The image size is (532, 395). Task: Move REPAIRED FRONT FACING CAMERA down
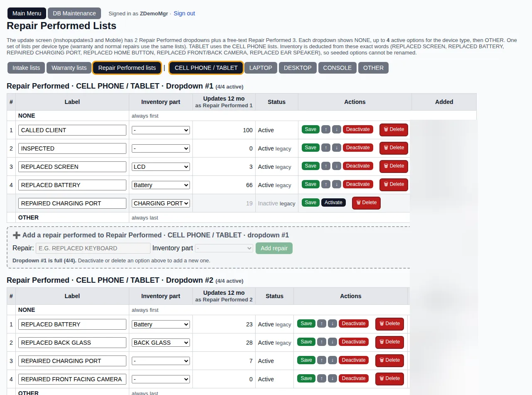point(332,378)
